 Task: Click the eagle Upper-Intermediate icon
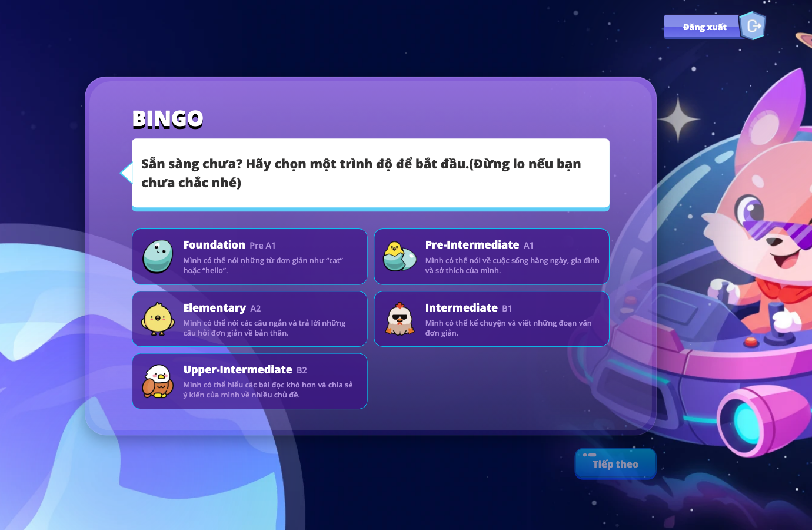158,381
